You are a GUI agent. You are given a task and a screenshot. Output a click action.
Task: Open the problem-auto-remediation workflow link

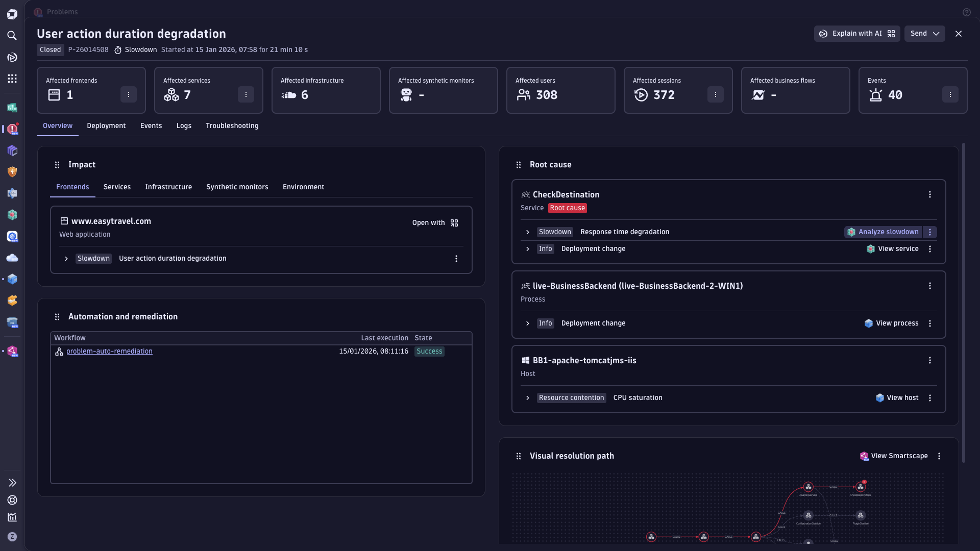pos(109,352)
